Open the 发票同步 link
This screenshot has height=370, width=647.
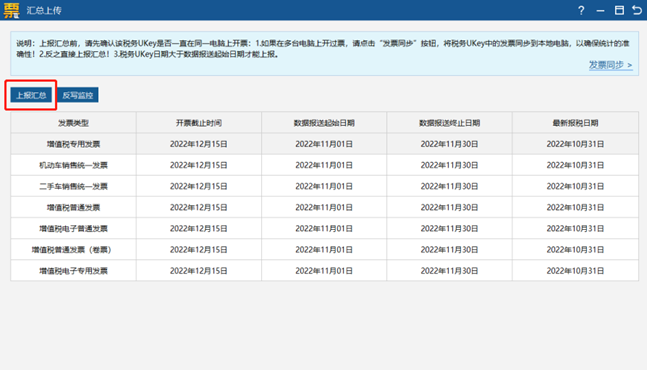pyautogui.click(x=610, y=65)
